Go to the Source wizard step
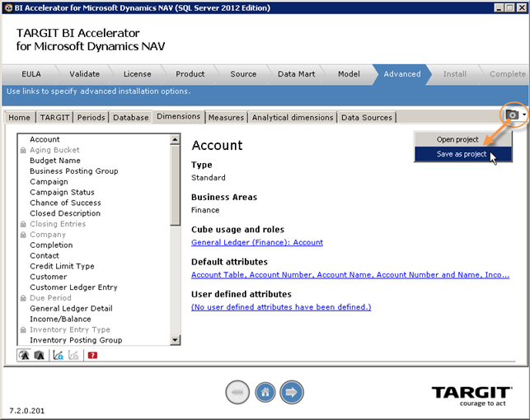This screenshot has height=420, width=530. click(243, 74)
